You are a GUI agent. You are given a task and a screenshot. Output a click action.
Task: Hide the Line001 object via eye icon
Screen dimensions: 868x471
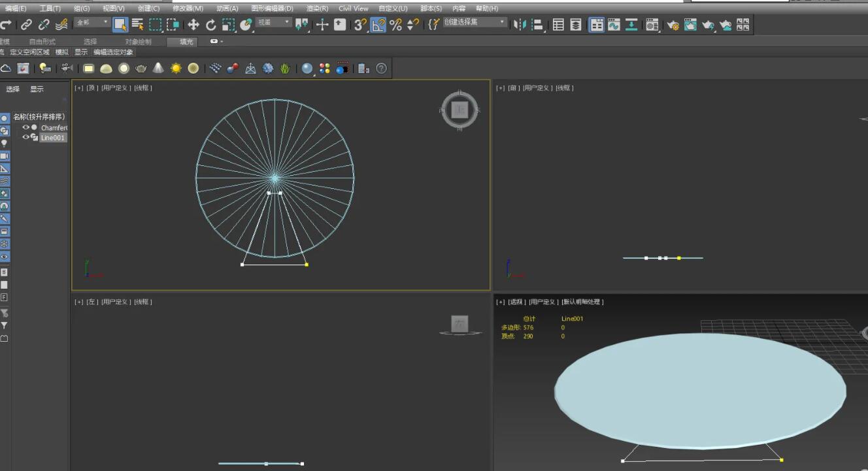coord(26,137)
